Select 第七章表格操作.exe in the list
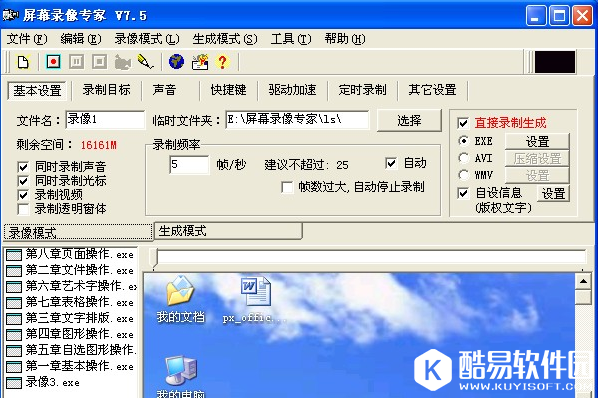Screen dimensions: 599x398 coord(70,302)
